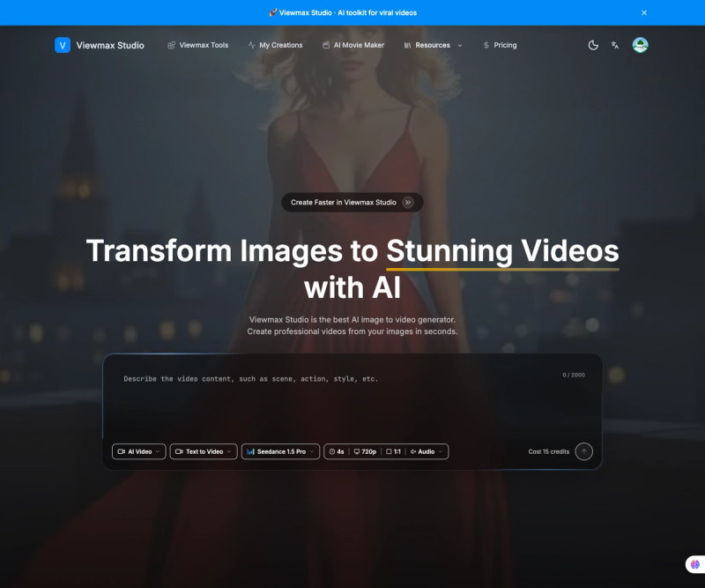
Task: Open the language translation icon in navbar
Action: (614, 45)
